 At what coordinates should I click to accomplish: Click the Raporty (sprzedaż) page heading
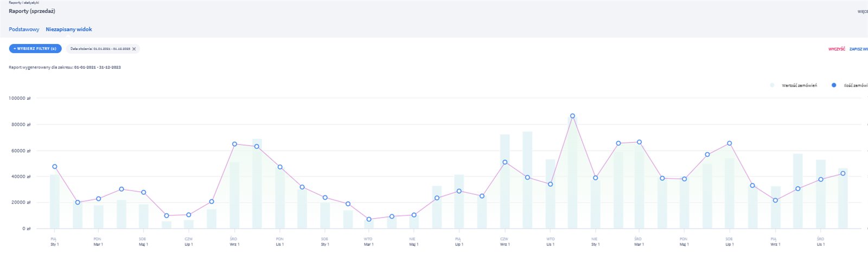pyautogui.click(x=32, y=11)
